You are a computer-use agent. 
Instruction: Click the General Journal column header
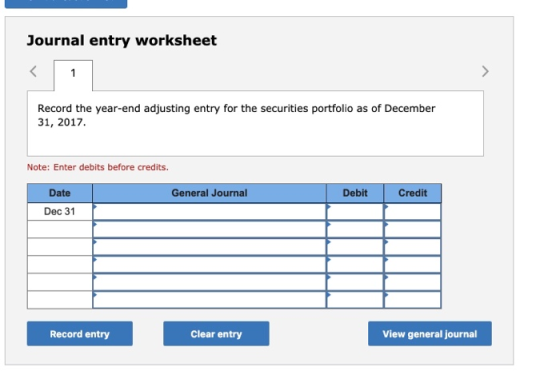coord(209,193)
